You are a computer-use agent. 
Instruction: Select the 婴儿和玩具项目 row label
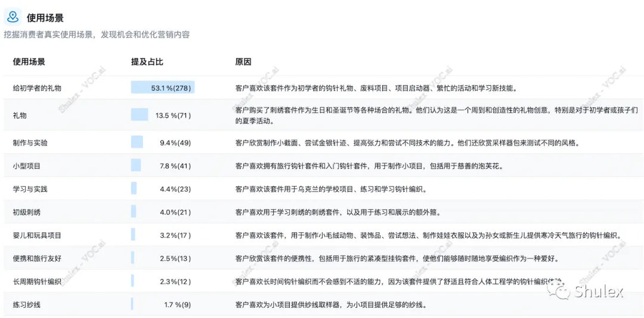[x=38, y=236]
